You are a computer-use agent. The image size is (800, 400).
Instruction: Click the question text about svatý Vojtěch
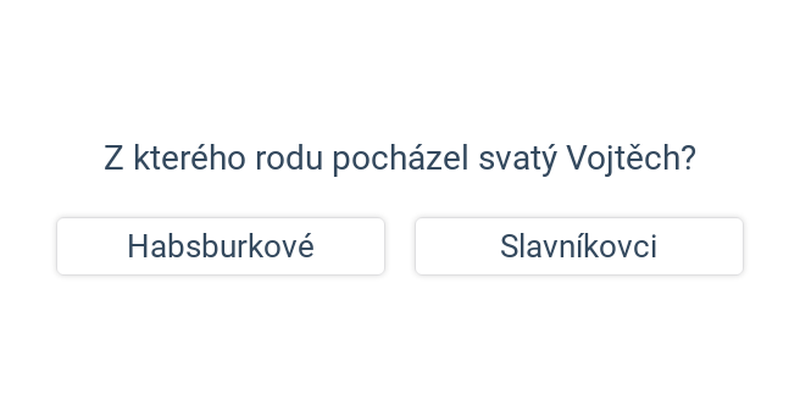(x=400, y=159)
